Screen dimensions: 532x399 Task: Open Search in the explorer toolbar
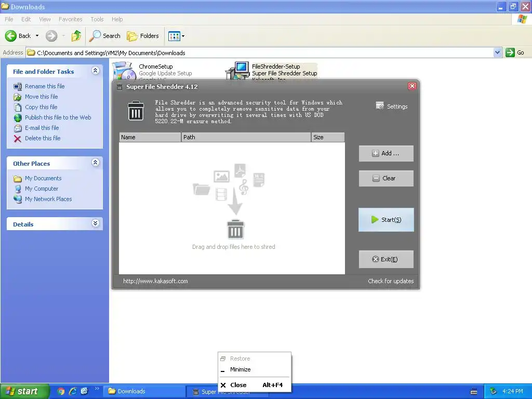click(x=105, y=36)
